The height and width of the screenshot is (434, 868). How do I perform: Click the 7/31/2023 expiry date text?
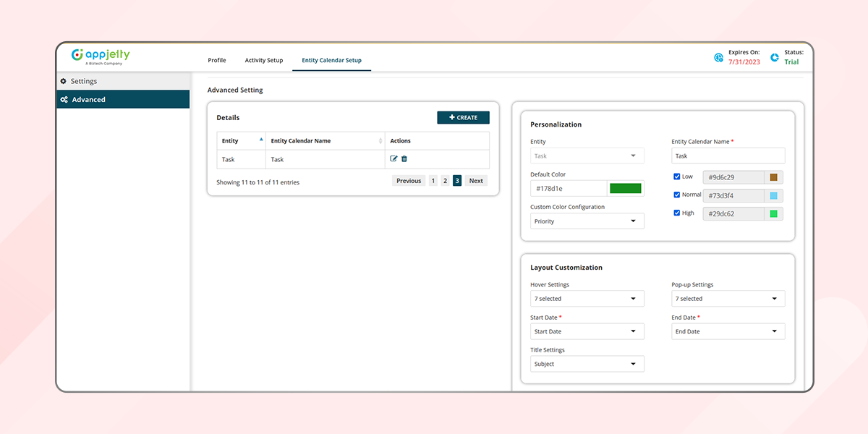(744, 62)
